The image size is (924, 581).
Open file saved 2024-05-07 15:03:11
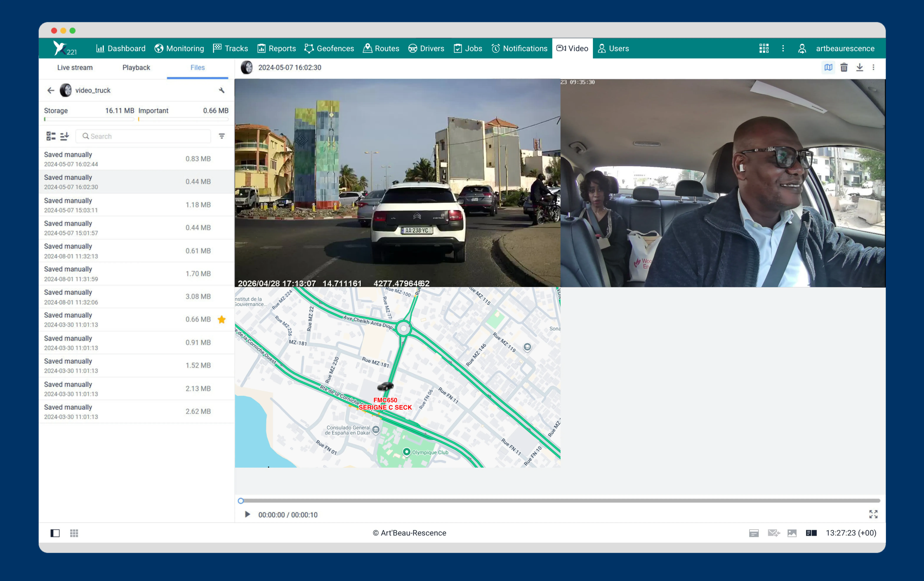[x=137, y=205]
